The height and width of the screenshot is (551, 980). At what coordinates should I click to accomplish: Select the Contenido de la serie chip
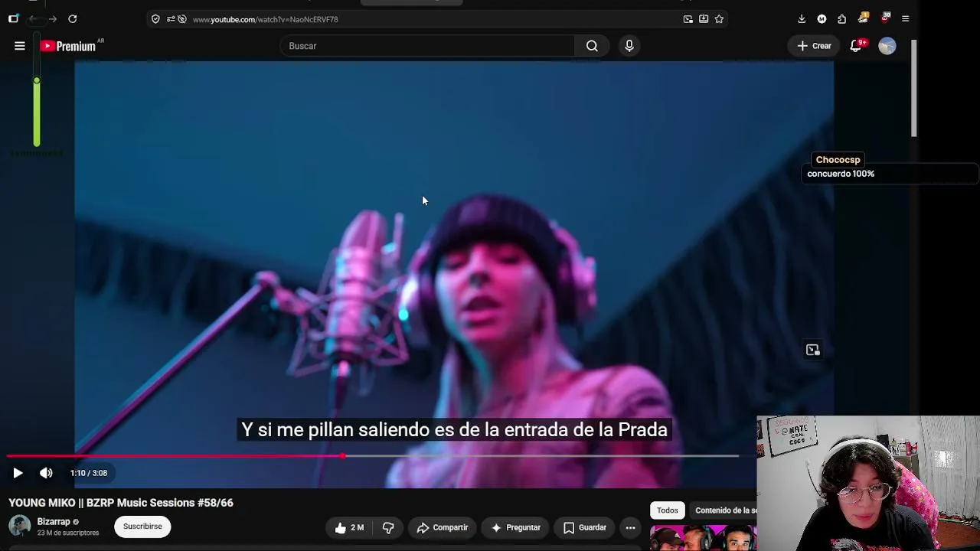pyautogui.click(x=724, y=510)
